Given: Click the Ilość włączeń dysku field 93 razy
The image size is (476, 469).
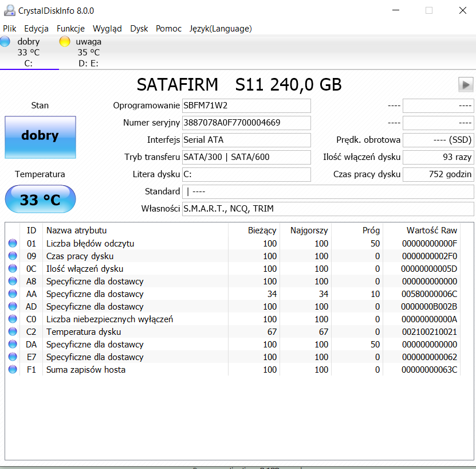Looking at the screenshot, I should click(438, 157).
